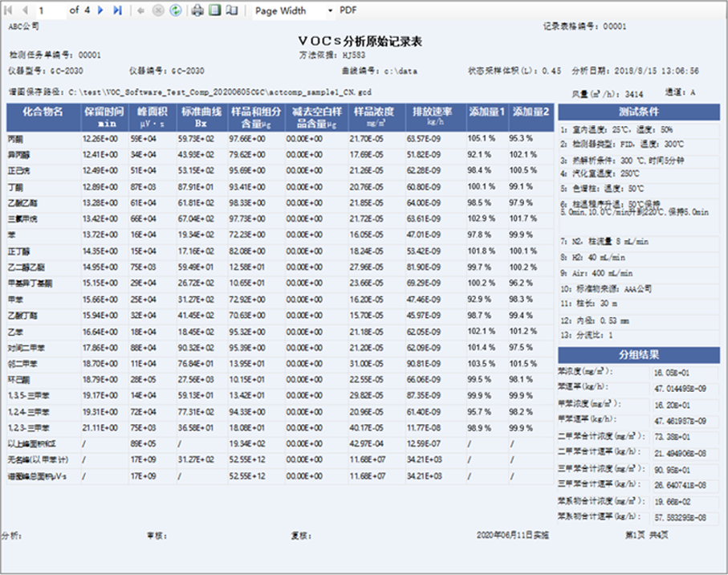Advance to the next report page
The width and height of the screenshot is (728, 575).
pyautogui.click(x=100, y=10)
